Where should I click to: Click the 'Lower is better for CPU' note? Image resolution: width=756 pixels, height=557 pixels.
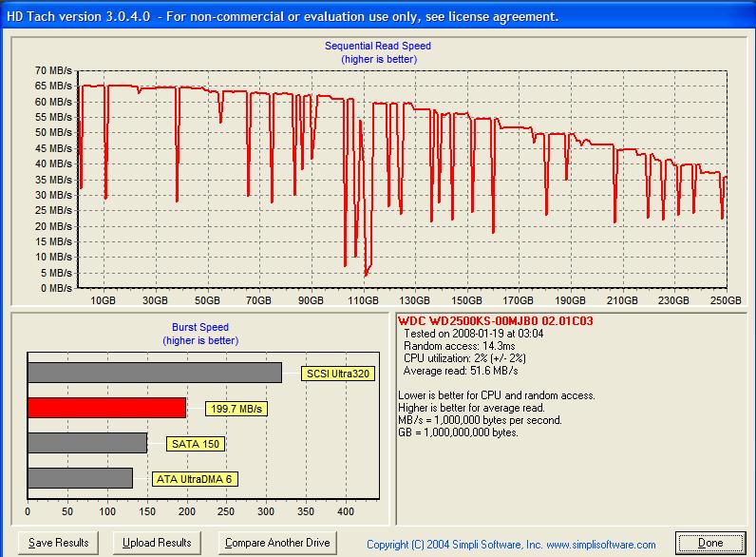pos(497,395)
